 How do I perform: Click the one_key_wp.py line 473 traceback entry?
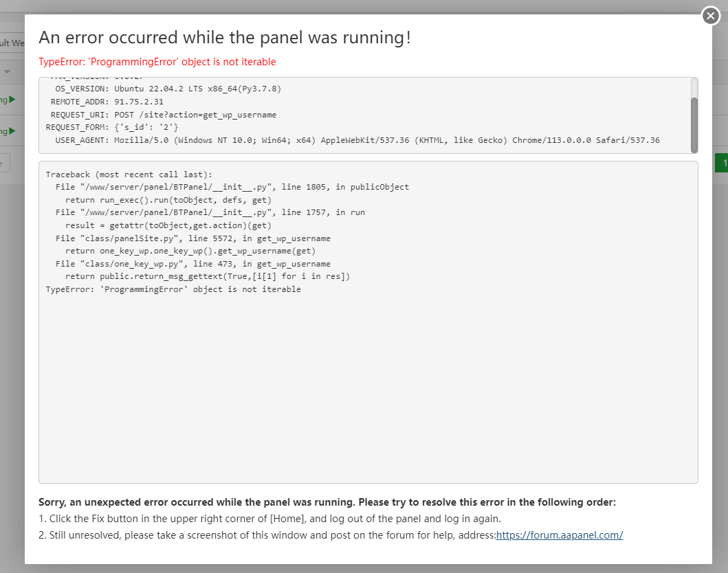click(x=193, y=264)
